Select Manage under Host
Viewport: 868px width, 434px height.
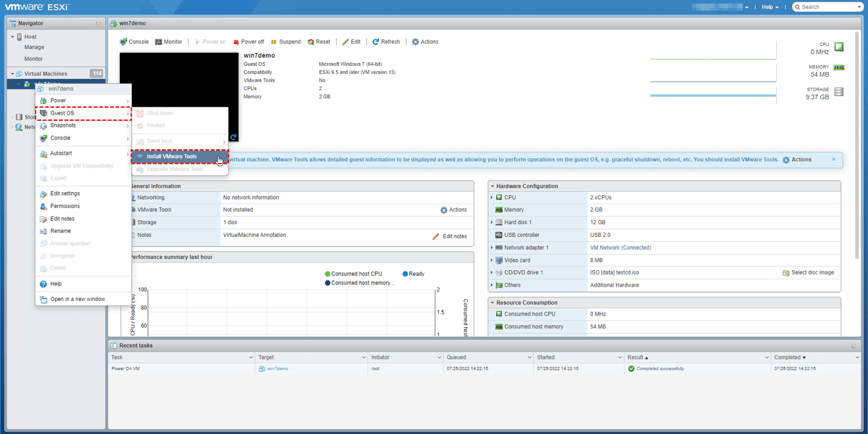(34, 47)
